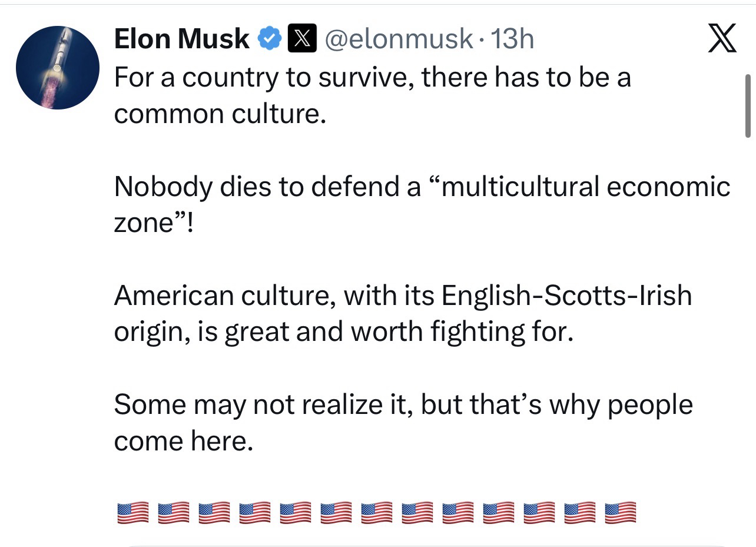Open Elon Musk's rocket profile picture
The image size is (756, 547).
tap(57, 67)
